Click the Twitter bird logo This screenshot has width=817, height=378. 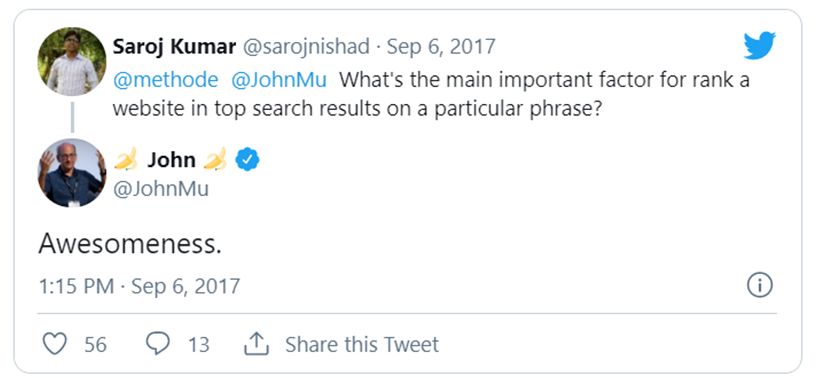click(x=759, y=45)
